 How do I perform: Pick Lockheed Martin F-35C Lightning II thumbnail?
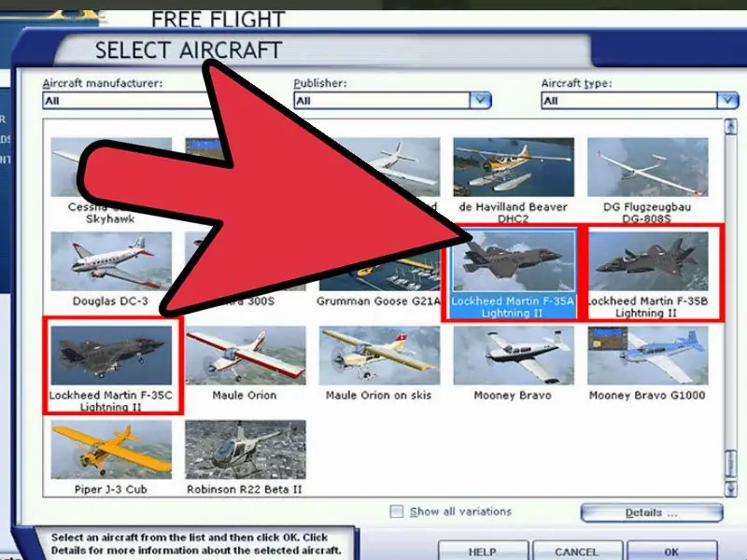111,356
